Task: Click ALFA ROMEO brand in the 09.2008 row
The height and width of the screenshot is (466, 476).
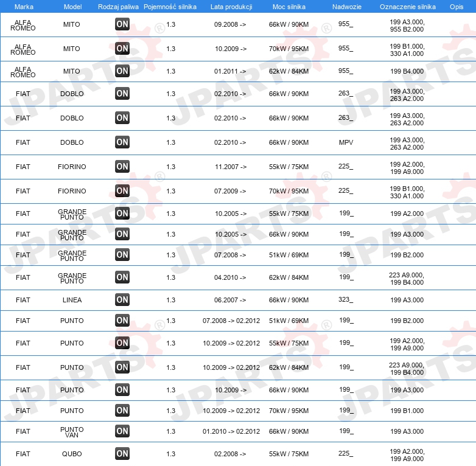Action: [x=23, y=25]
